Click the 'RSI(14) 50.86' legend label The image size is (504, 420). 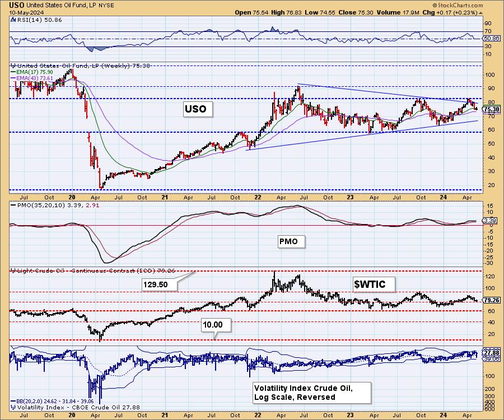(x=39, y=20)
